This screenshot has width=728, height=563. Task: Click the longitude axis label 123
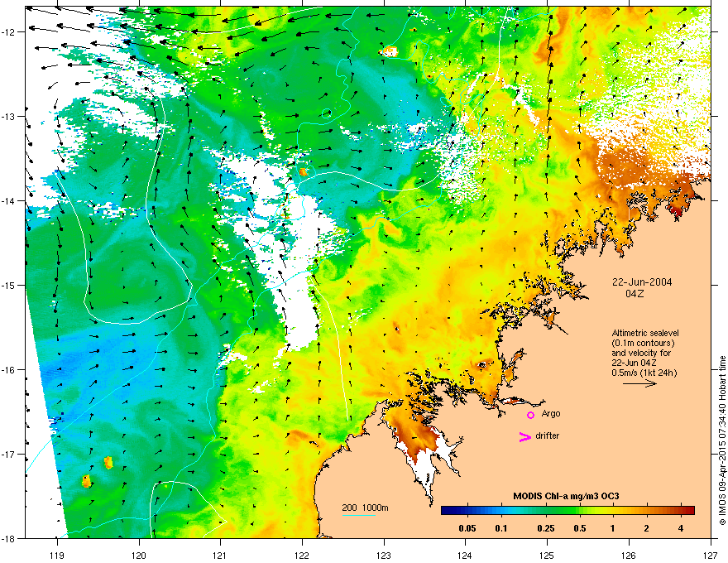(x=384, y=555)
